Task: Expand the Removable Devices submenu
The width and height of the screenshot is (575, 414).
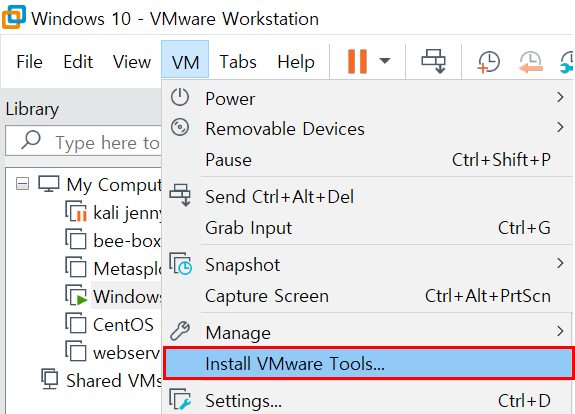Action: click(x=368, y=129)
